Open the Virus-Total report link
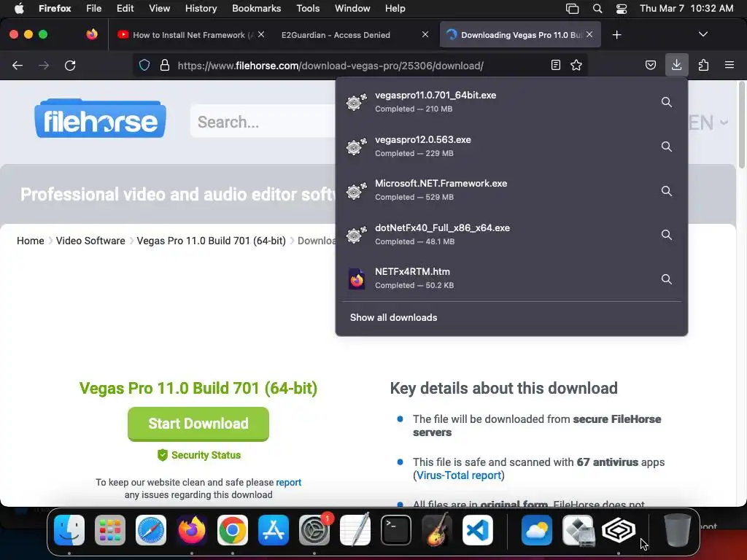Screen dimensions: 747x560 (x=459, y=475)
